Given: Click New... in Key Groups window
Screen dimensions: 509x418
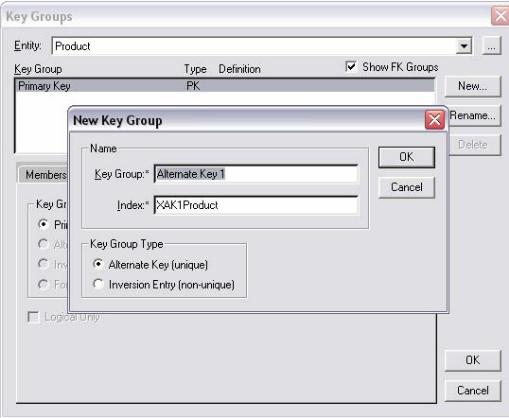Looking at the screenshot, I should pyautogui.click(x=472, y=86).
